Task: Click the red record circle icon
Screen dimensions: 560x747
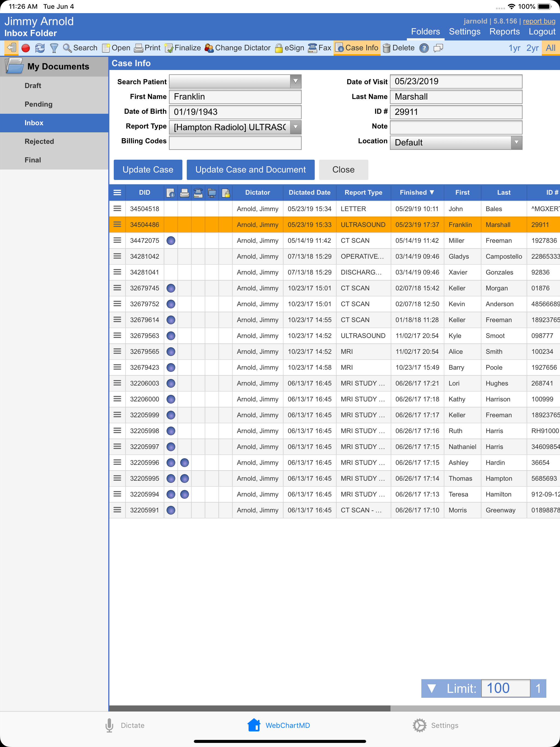Action: [26, 48]
